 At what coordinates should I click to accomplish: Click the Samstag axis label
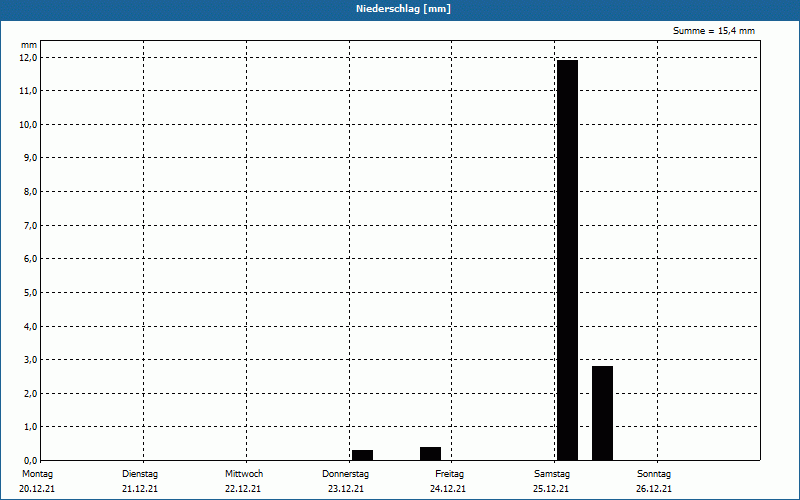[x=552, y=474]
